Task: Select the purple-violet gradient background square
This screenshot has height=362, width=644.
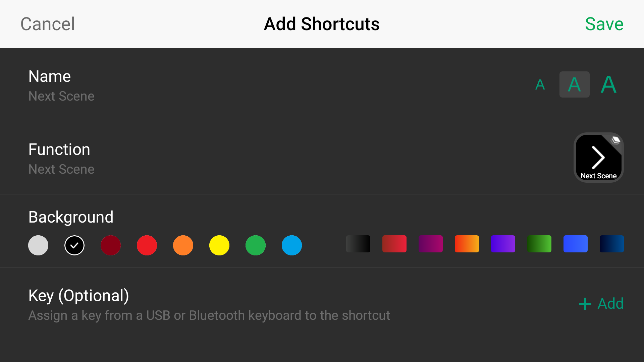Action: (x=503, y=244)
